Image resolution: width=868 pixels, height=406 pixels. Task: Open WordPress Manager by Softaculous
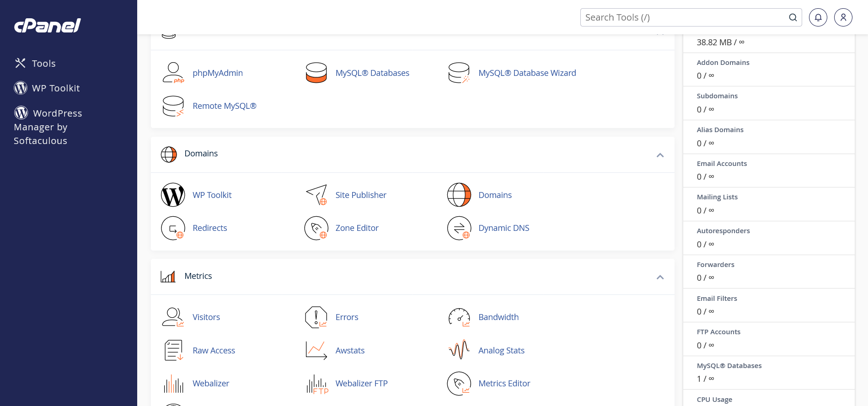click(48, 126)
